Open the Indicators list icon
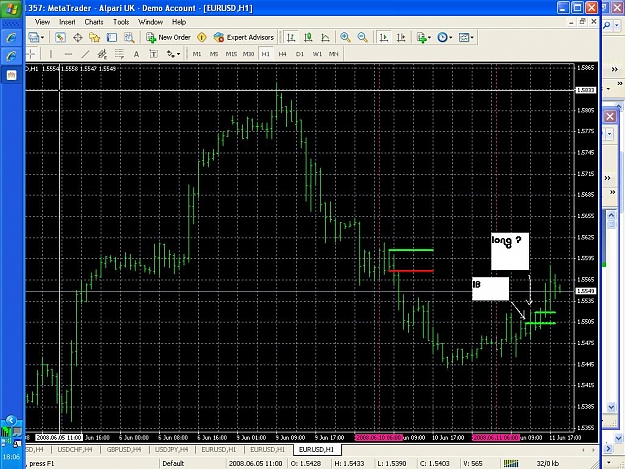The image size is (625, 469). point(421,37)
